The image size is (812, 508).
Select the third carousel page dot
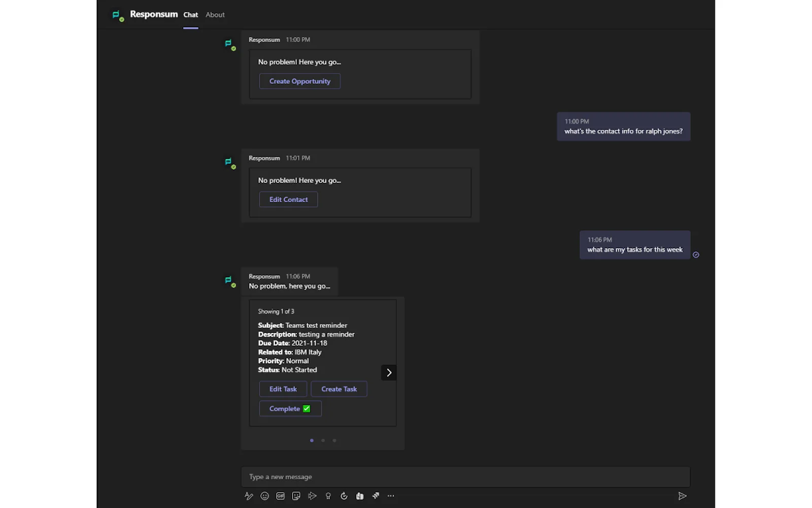tap(334, 440)
